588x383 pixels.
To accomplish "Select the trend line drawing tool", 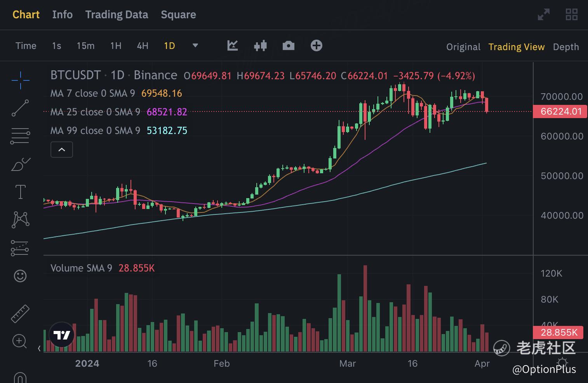I will 21,108.
